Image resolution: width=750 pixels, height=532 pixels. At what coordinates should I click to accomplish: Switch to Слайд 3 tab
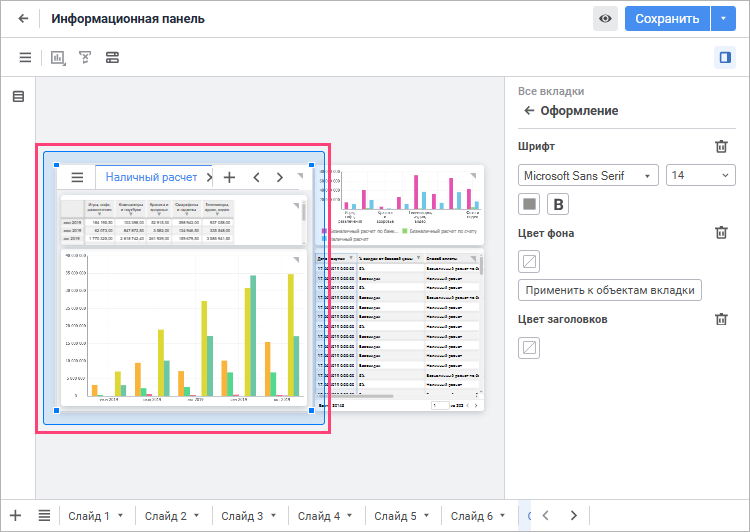click(242, 516)
